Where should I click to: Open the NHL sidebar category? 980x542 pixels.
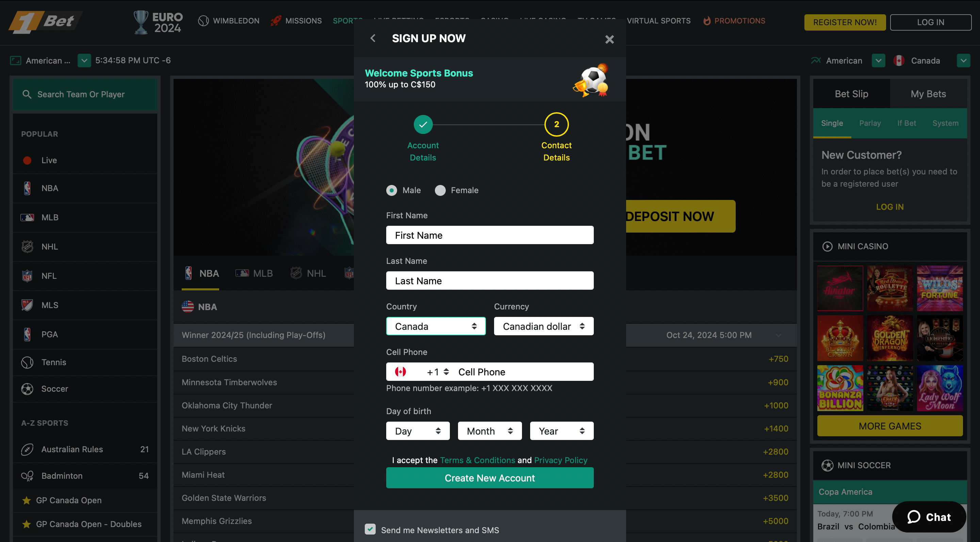(x=50, y=246)
